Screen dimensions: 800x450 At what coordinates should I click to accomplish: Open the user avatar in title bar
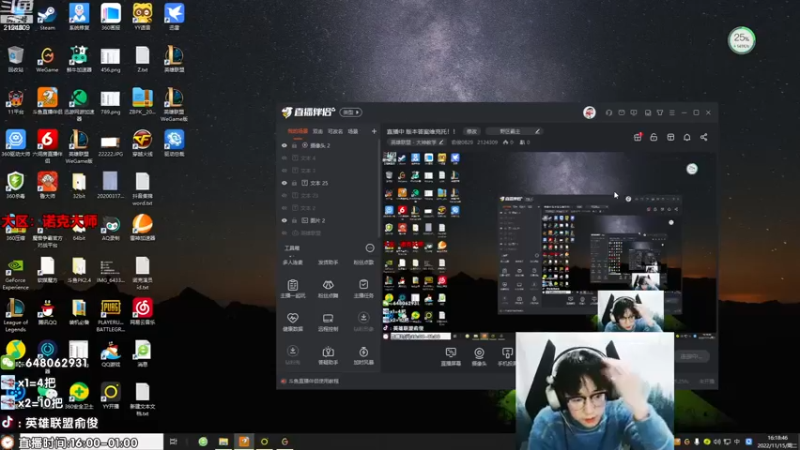coord(589,112)
